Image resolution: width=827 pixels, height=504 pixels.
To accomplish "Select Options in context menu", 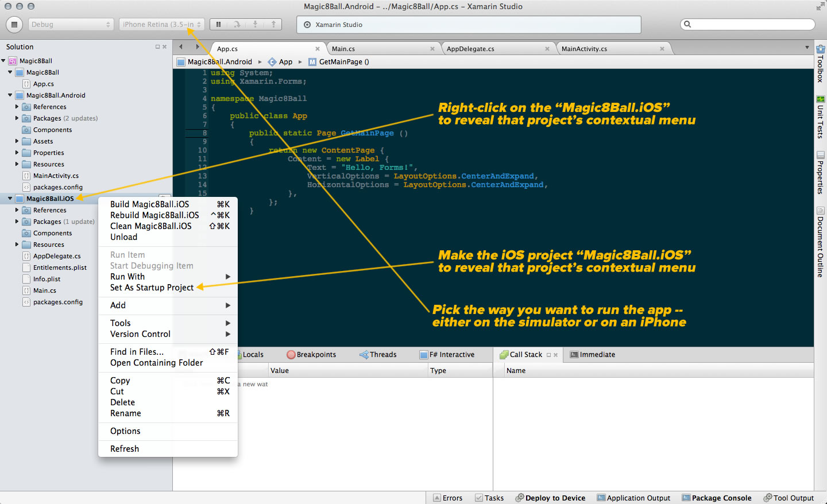I will pyautogui.click(x=168, y=431).
